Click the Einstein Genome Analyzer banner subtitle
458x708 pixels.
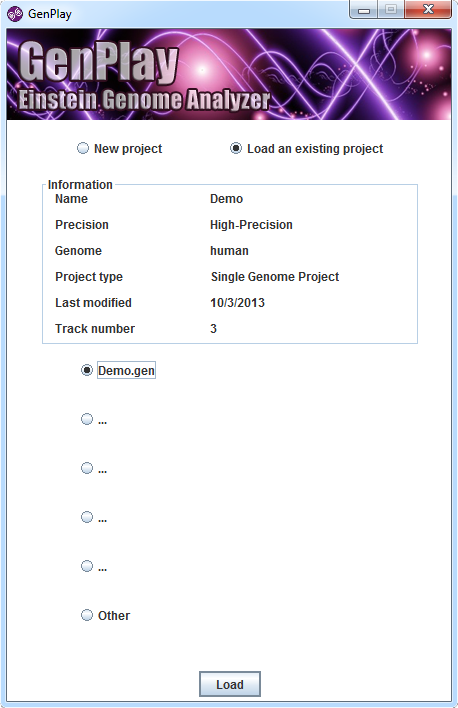(144, 100)
